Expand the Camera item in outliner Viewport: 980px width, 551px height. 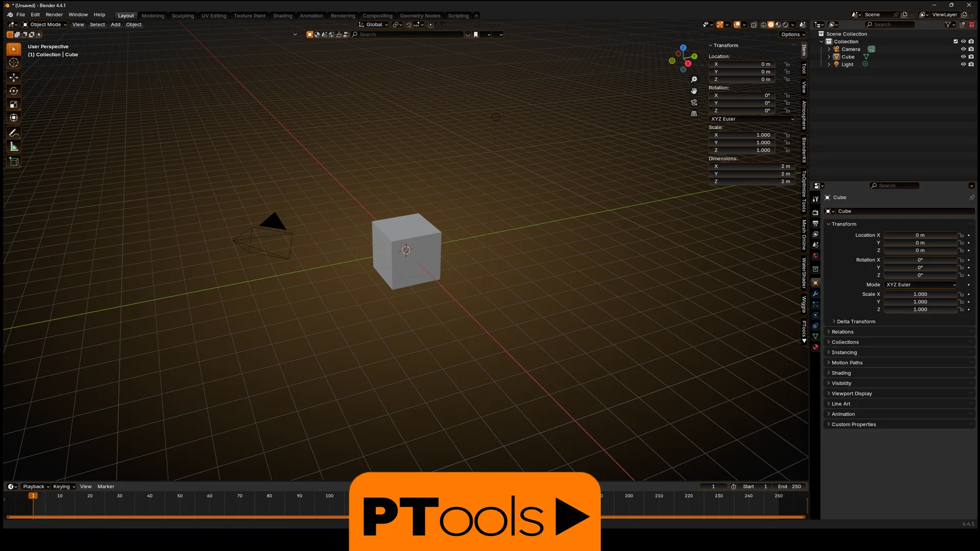(x=828, y=49)
